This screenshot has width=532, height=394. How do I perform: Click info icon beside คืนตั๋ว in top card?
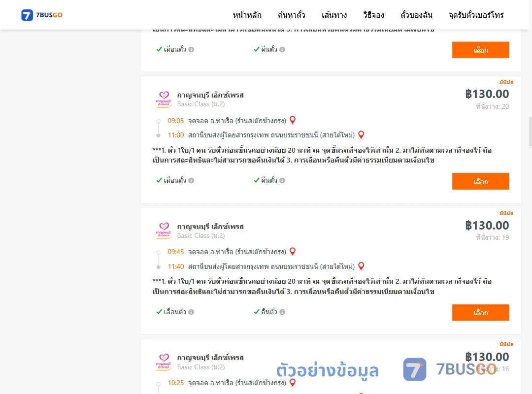(x=282, y=50)
